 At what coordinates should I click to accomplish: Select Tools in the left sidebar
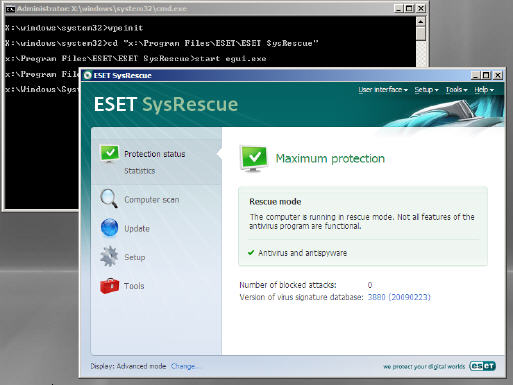point(134,286)
